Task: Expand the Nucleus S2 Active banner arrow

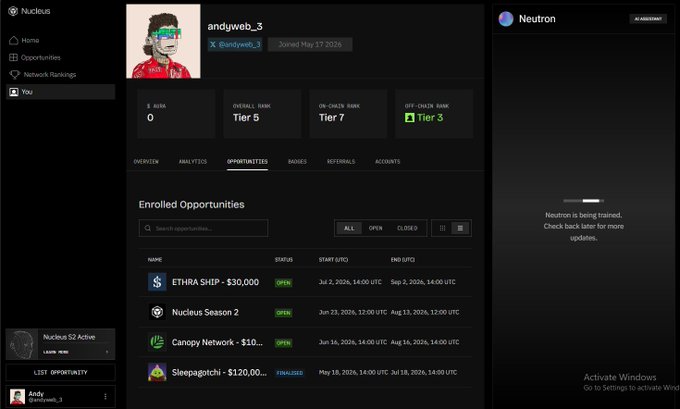Action: (107, 352)
